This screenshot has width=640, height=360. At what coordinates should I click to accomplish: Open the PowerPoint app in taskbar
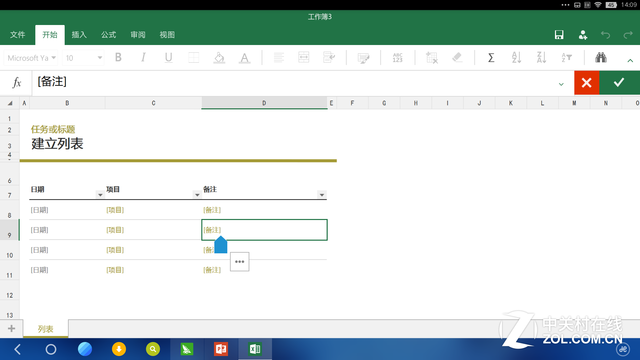point(221,349)
